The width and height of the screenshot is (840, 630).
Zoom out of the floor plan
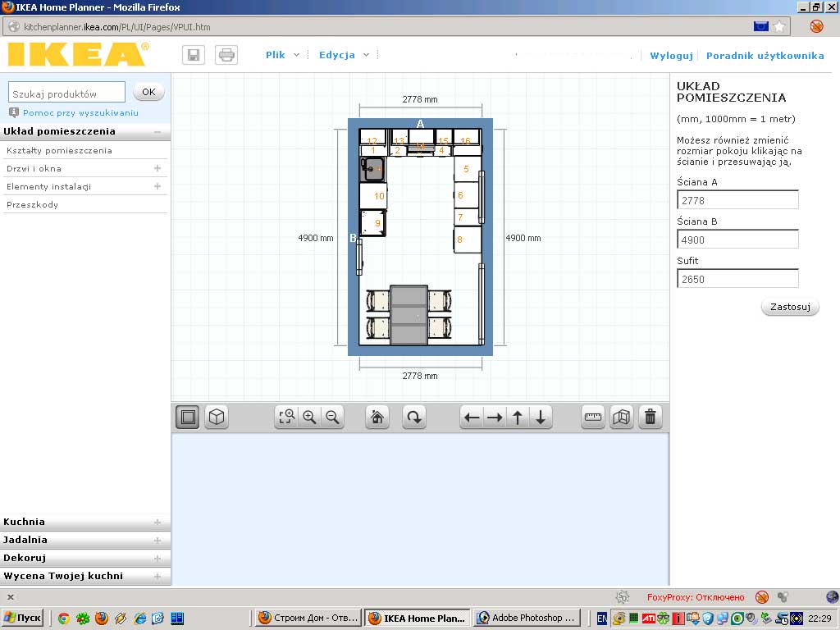pyautogui.click(x=332, y=417)
